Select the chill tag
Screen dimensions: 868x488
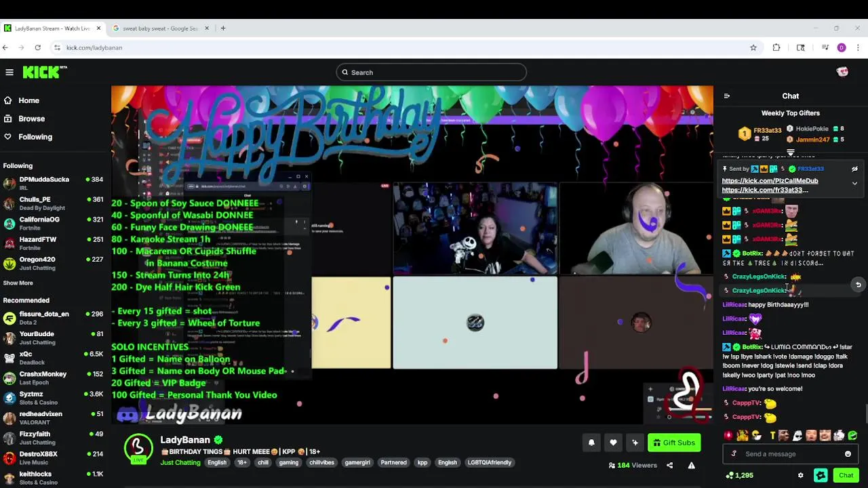pyautogui.click(x=263, y=463)
